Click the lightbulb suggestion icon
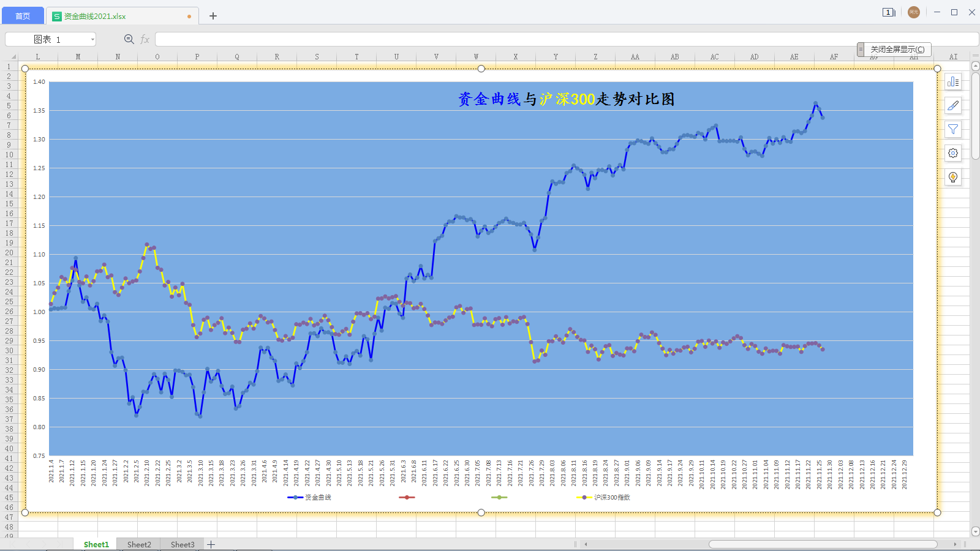 click(x=953, y=178)
